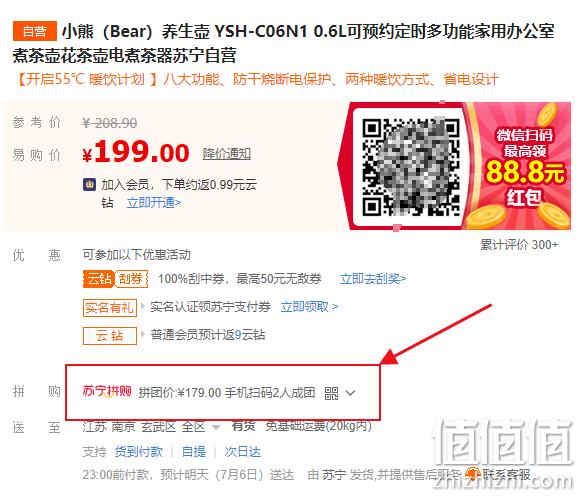Click the 苏宁拼购 logo
The height and width of the screenshot is (498, 582).
point(107,391)
